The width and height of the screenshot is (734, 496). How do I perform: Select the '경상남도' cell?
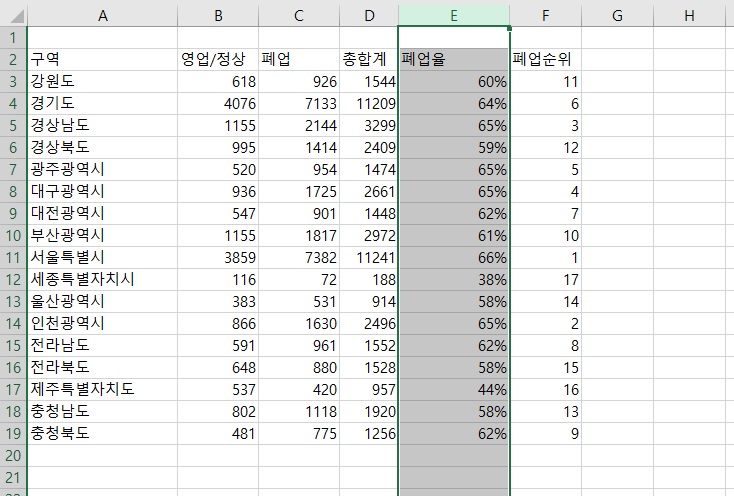pos(103,126)
